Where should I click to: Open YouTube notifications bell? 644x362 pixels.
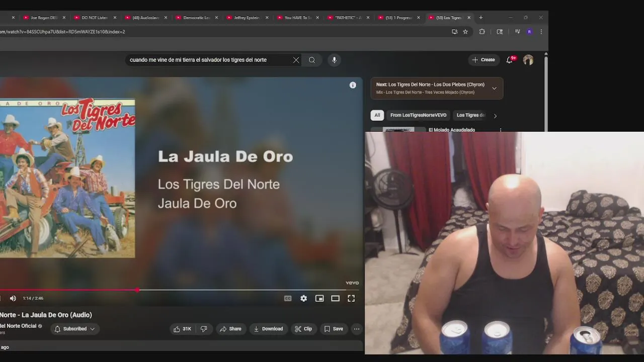(510, 60)
